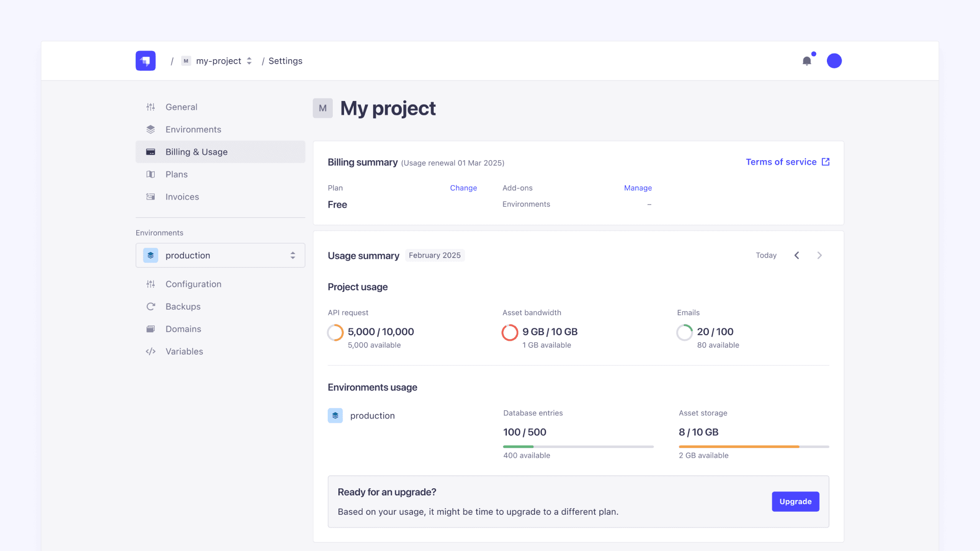Select Billing & Usage menu item
Image resolution: width=980 pixels, height=551 pixels.
pyautogui.click(x=220, y=152)
